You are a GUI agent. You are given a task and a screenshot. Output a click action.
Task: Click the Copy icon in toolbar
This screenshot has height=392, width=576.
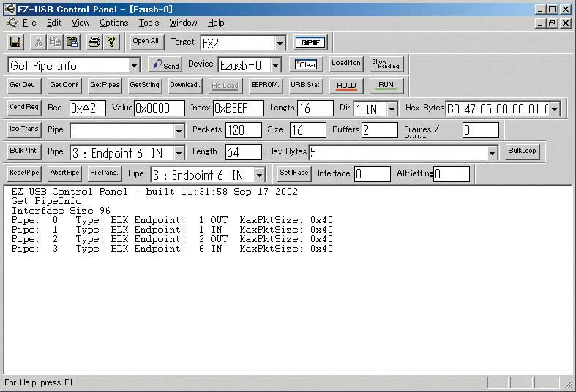click(55, 42)
